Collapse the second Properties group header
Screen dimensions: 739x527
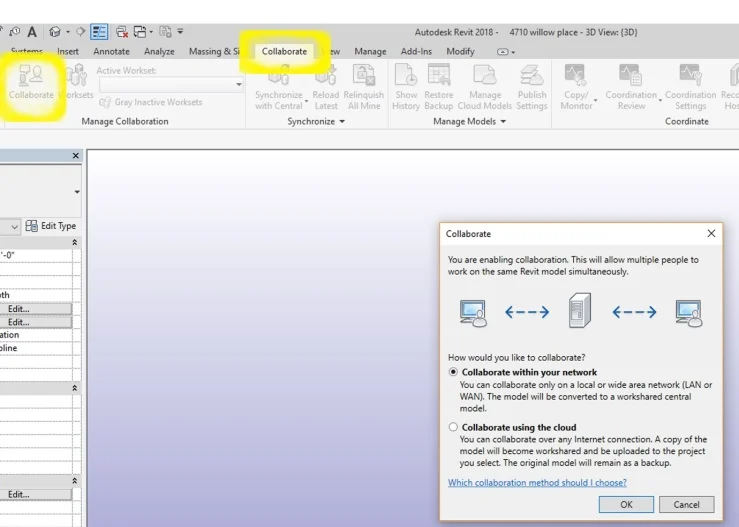[x=74, y=388]
